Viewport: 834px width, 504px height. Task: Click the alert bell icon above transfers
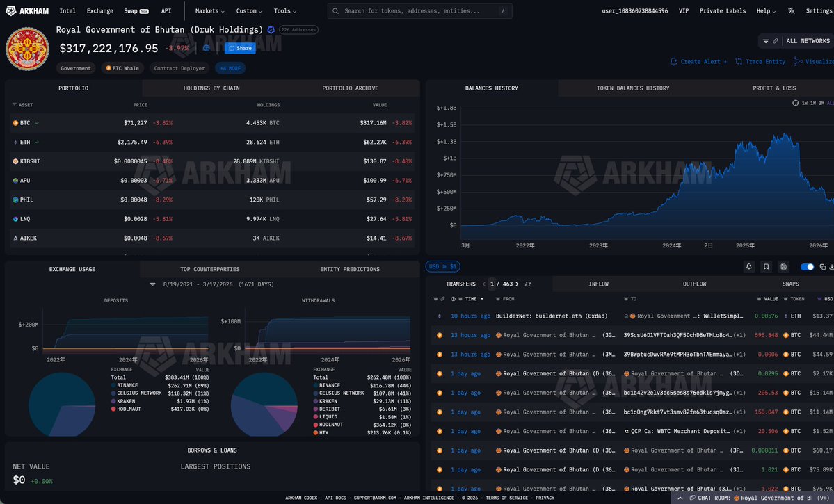tap(749, 267)
